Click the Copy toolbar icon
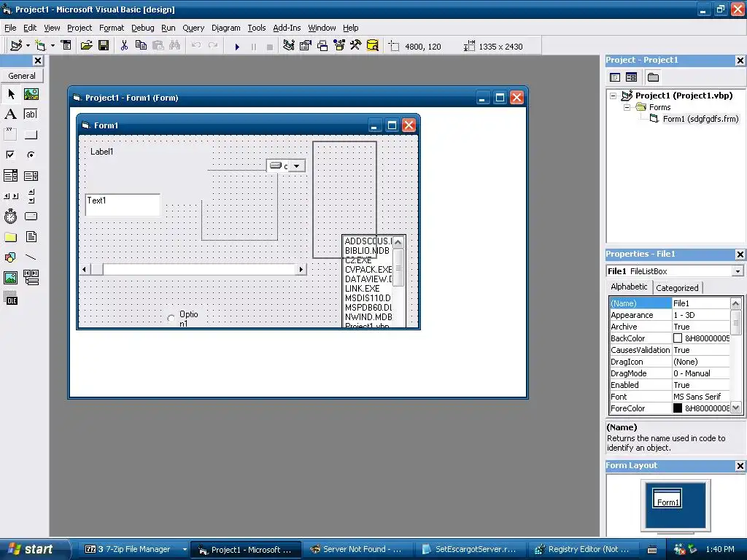The image size is (747, 560). [x=141, y=46]
